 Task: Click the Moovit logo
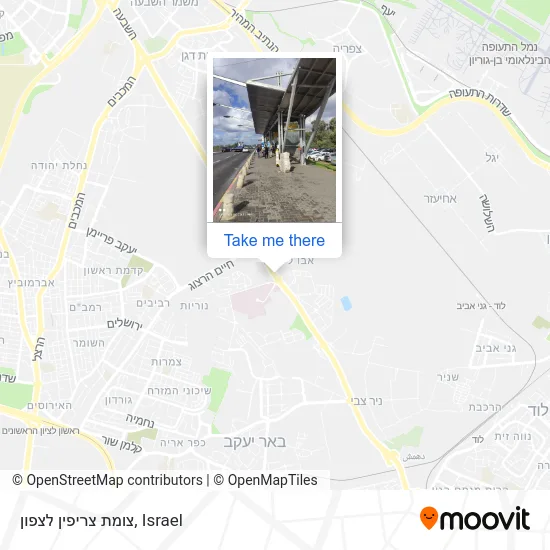click(475, 518)
